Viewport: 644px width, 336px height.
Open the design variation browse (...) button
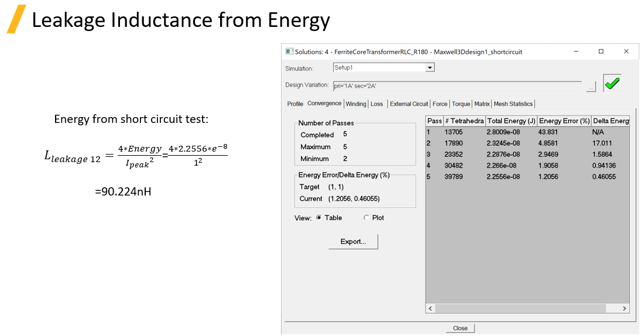click(x=591, y=86)
